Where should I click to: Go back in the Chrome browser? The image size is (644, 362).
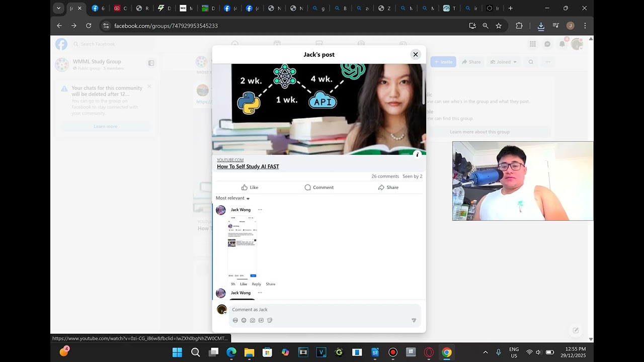tap(59, 26)
